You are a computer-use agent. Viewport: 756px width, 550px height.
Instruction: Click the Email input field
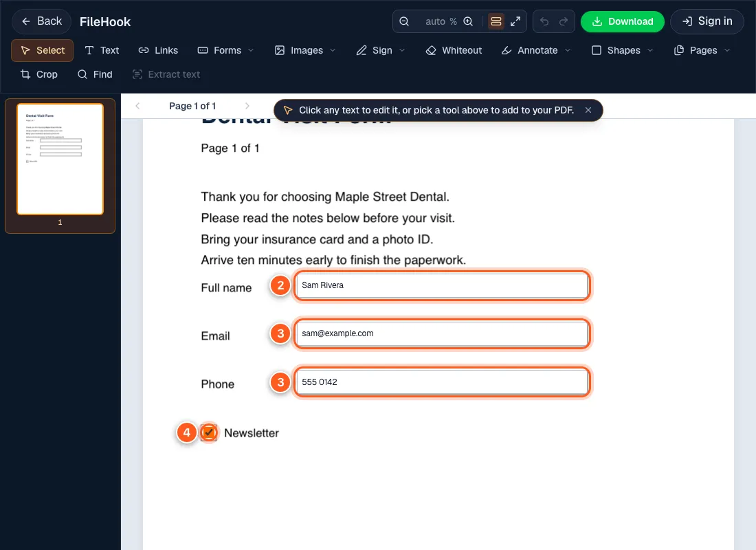pyautogui.click(x=442, y=334)
